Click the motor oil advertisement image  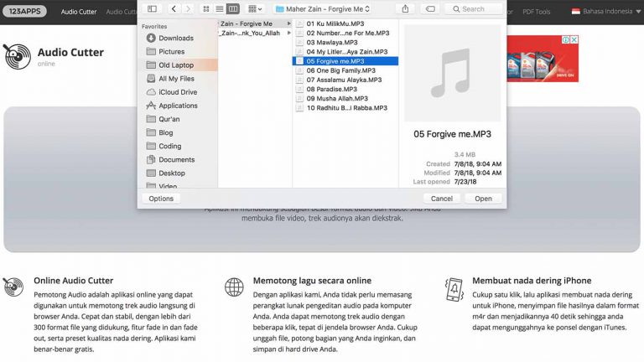point(543,59)
